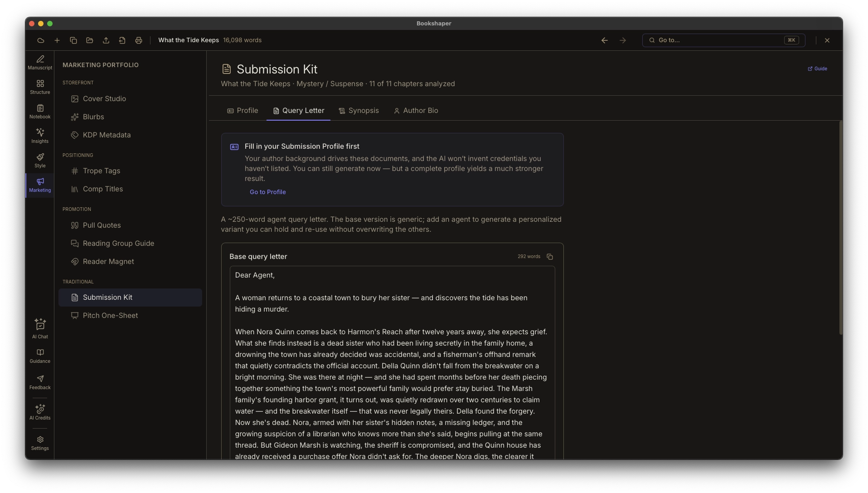868x493 pixels.
Task: Navigate forward with right arrow
Action: (623, 40)
